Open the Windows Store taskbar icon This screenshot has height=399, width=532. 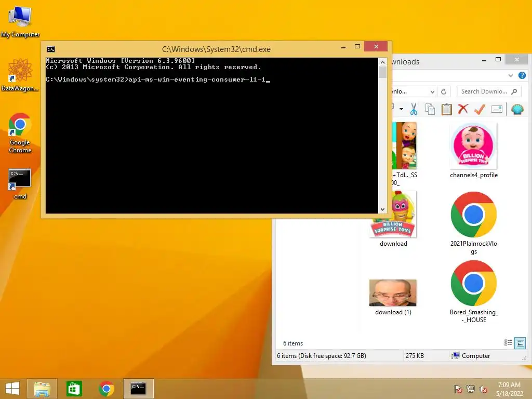point(74,389)
